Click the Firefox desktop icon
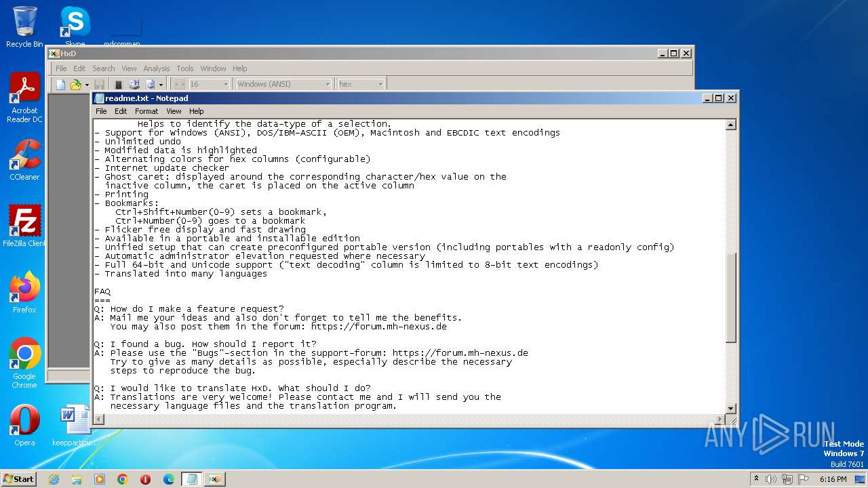Screen dimensions: 868x488 (24, 293)
